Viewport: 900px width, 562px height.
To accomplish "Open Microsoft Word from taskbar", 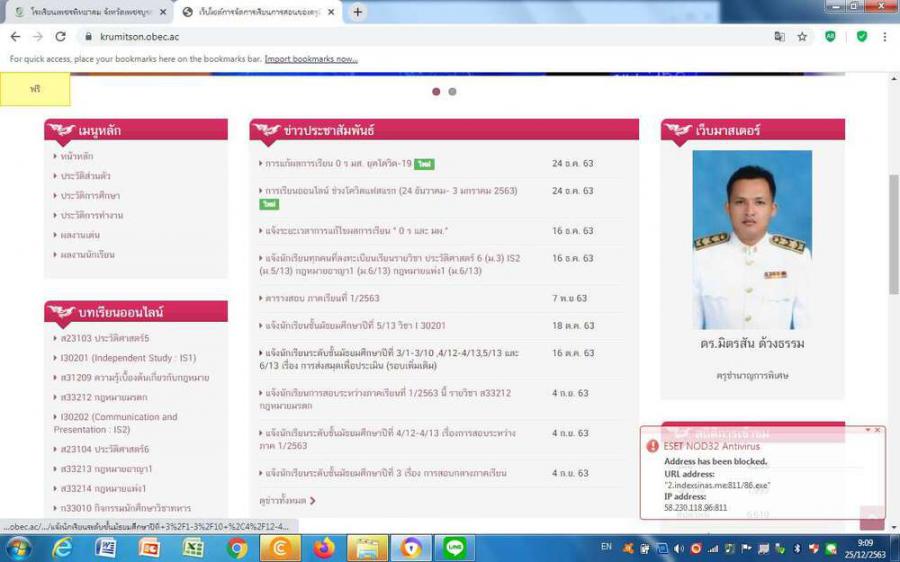I will click(x=105, y=548).
